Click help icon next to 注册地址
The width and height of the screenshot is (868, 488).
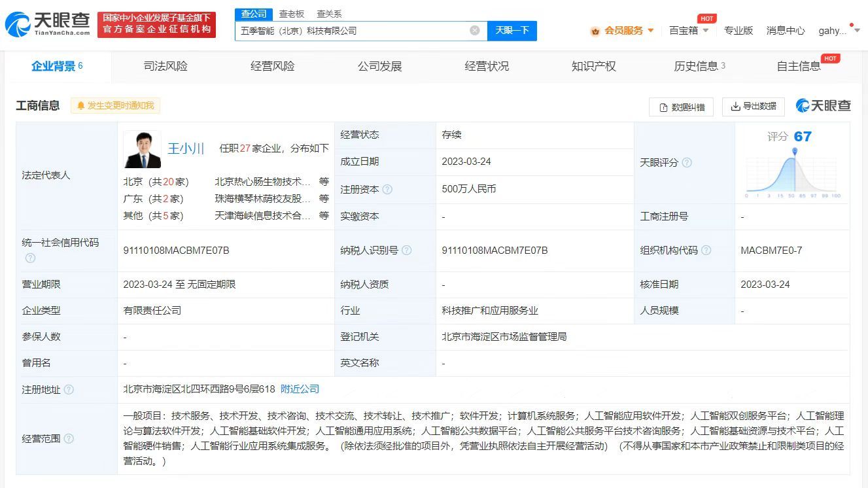click(x=69, y=389)
